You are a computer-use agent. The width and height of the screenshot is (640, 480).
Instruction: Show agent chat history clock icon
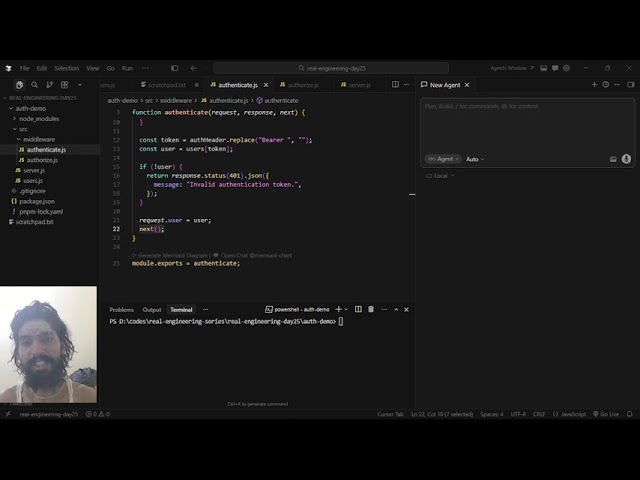[606, 84]
